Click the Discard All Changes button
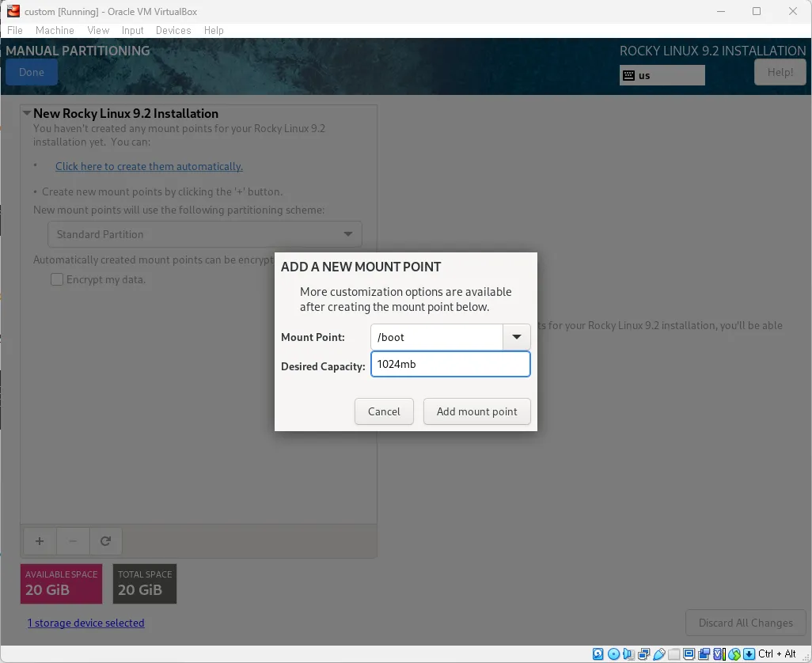Viewport: 812px width, 663px height. [x=746, y=623]
